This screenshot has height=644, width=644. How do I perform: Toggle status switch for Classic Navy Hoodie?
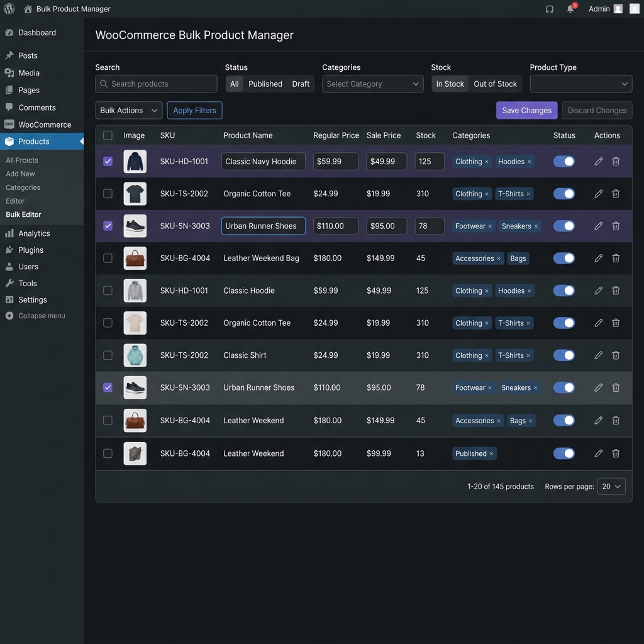(563, 162)
